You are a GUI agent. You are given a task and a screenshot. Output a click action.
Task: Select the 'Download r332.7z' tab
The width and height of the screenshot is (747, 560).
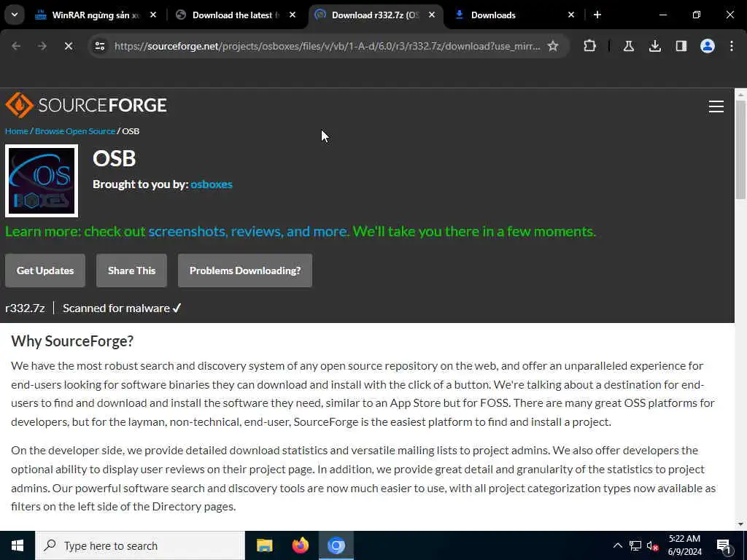click(376, 15)
